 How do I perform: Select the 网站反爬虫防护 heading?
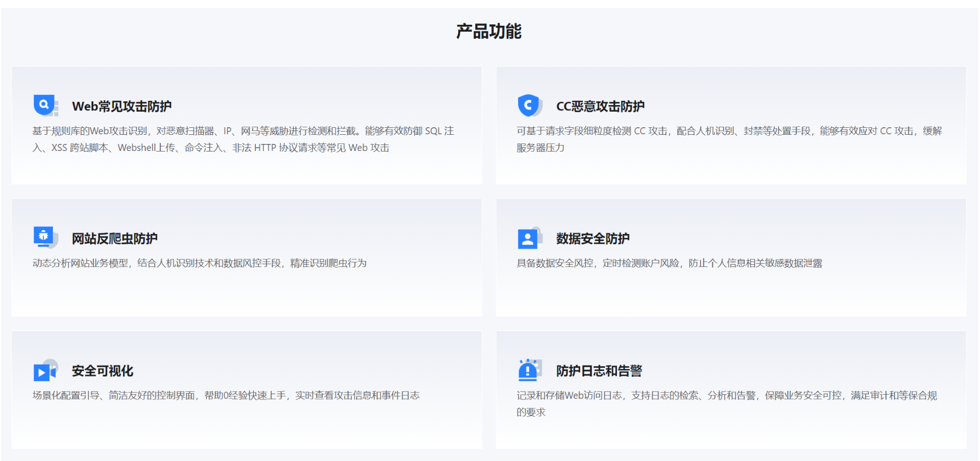click(115, 238)
